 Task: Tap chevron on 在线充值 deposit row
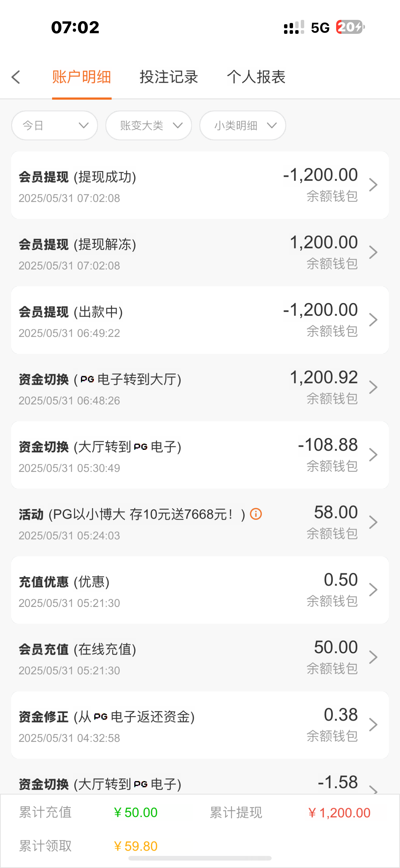(x=373, y=657)
